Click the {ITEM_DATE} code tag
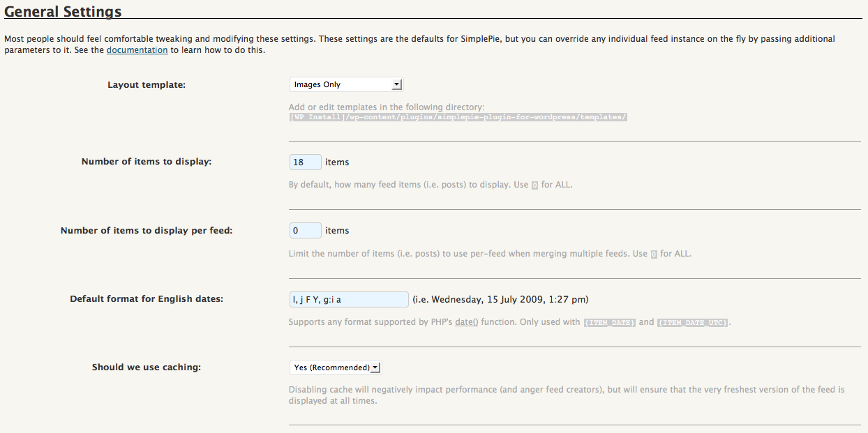 [609, 323]
